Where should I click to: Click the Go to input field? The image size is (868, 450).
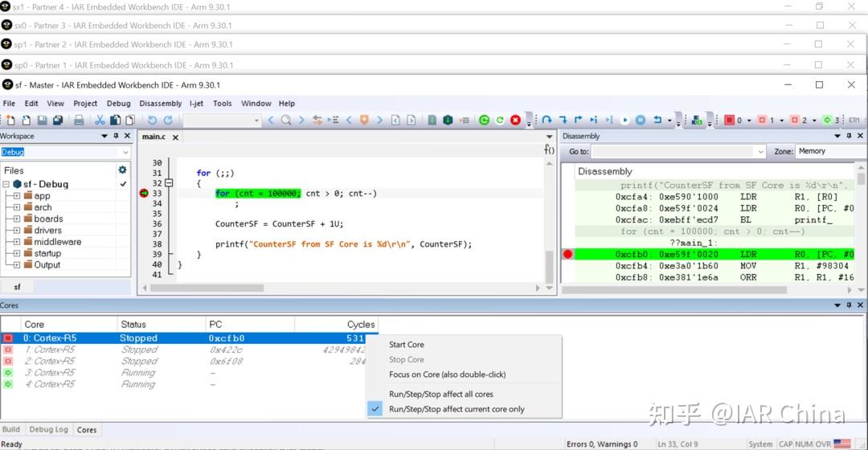pos(674,152)
